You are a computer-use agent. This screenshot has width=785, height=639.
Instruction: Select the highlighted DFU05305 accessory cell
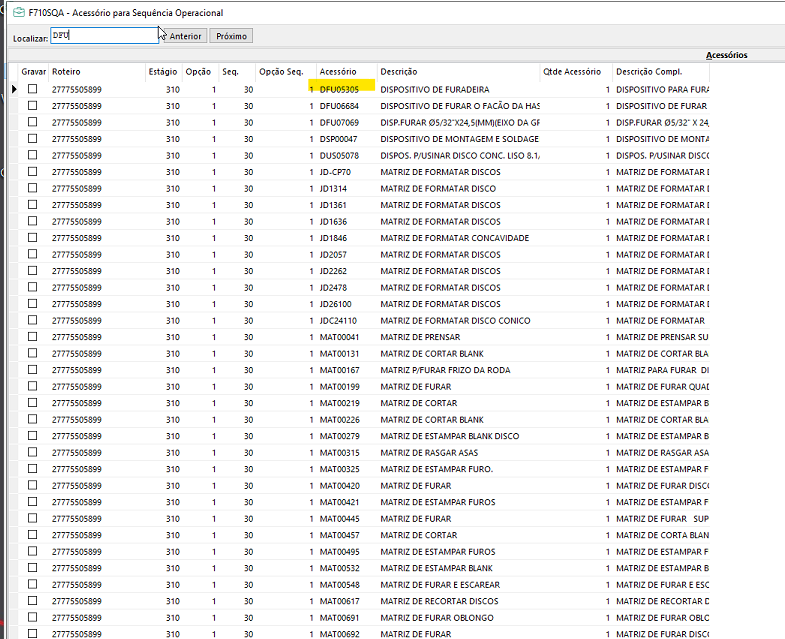coord(340,89)
